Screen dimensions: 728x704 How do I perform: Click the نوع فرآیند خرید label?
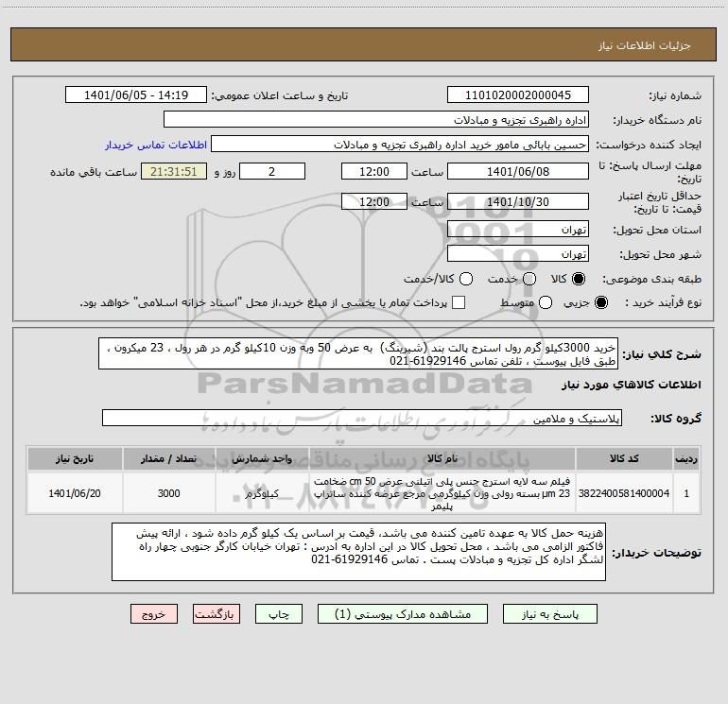point(663,302)
